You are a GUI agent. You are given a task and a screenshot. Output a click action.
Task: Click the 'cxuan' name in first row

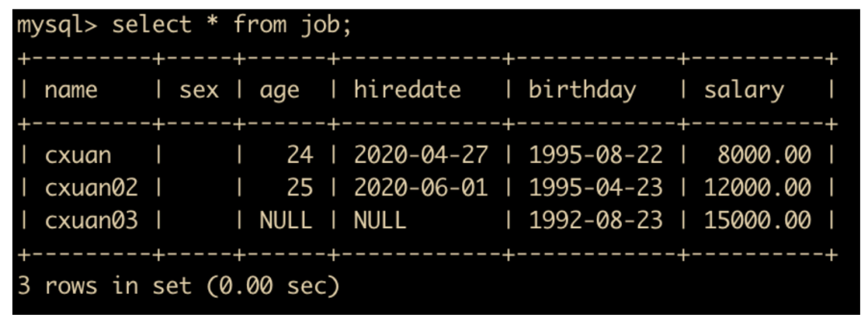point(80,155)
